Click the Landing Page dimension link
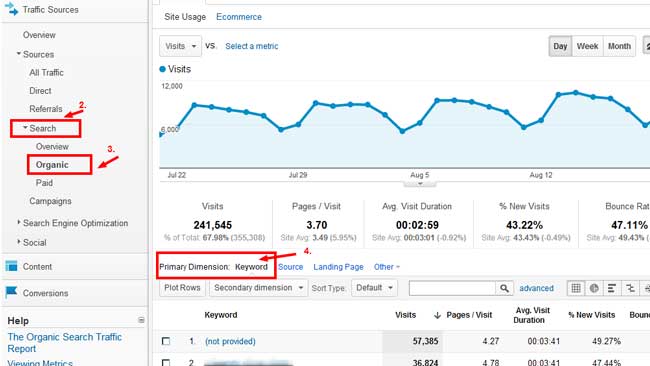 click(x=338, y=267)
